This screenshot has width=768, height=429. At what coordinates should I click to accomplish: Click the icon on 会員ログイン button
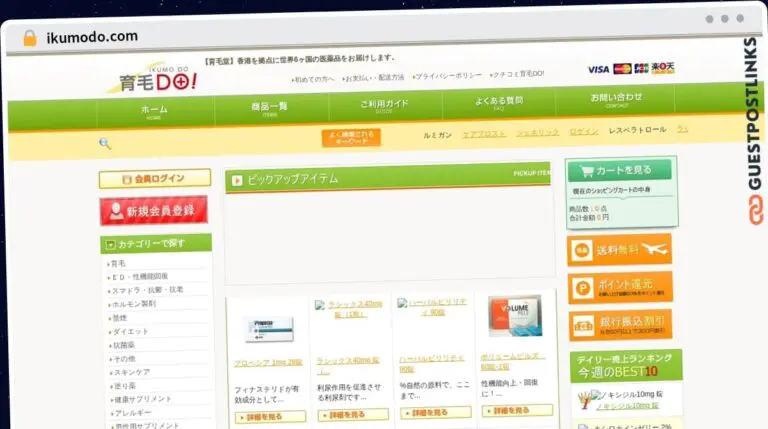127,180
